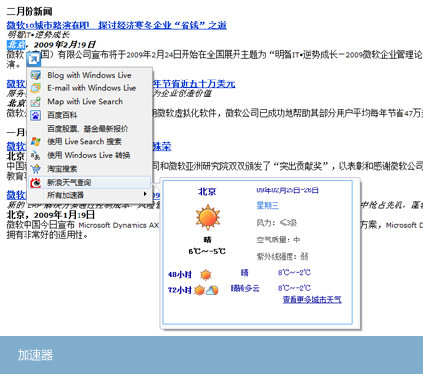Click the 风力: ≤3级 wind text
Viewport: 423px width, 375px height.
277,223
